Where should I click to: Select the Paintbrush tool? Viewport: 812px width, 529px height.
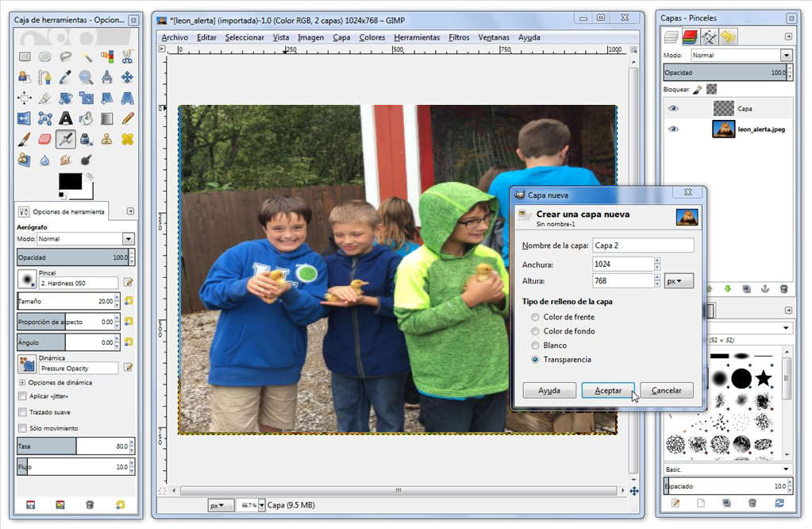coord(25,139)
